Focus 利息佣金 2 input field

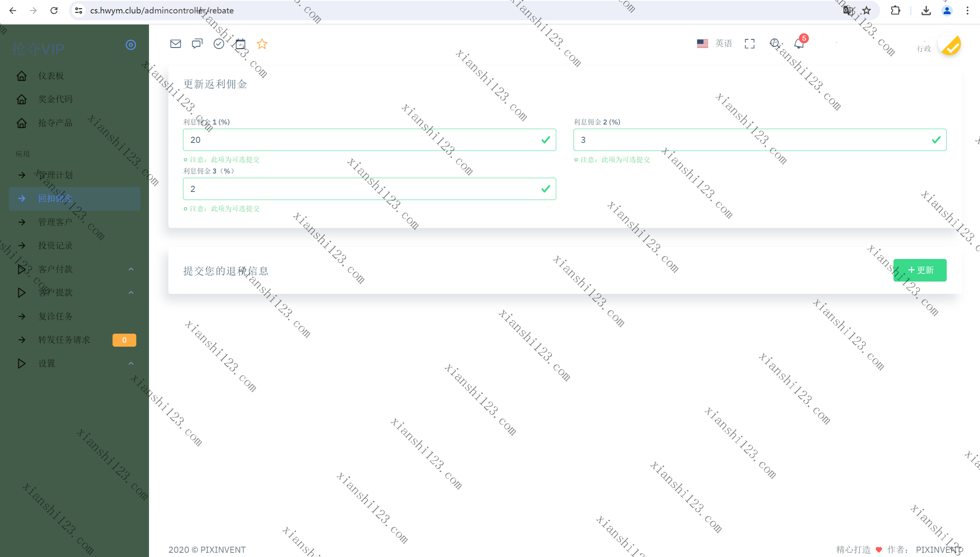click(760, 140)
